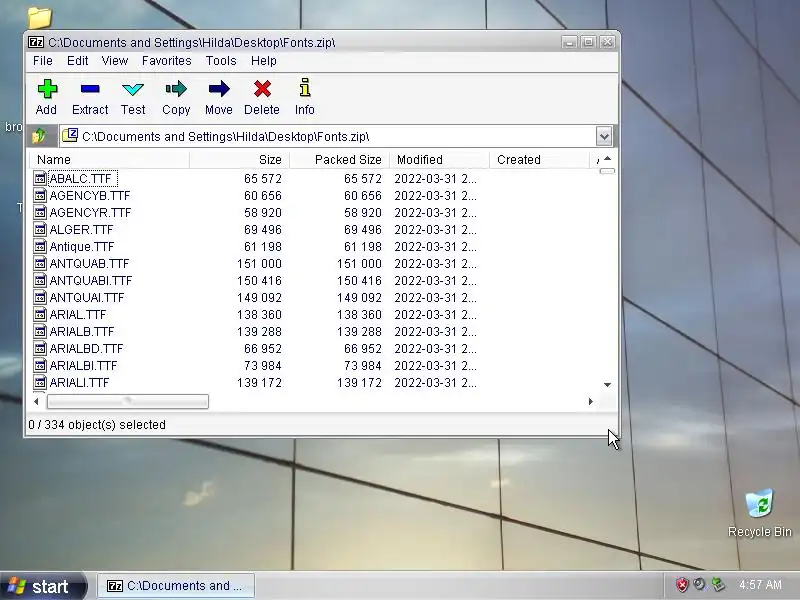
Task: Click the size value 151 000 in Size column
Action: pos(259,264)
